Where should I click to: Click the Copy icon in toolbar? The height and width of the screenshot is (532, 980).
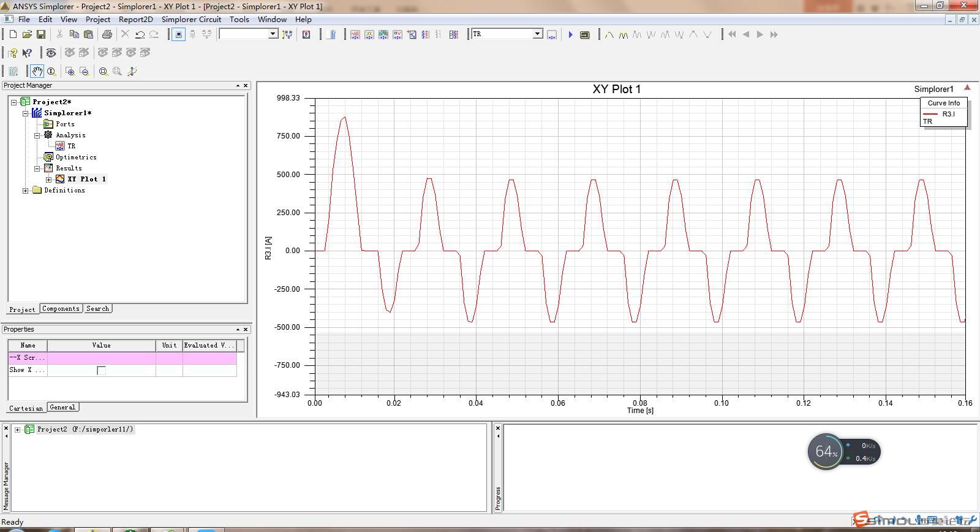click(74, 34)
